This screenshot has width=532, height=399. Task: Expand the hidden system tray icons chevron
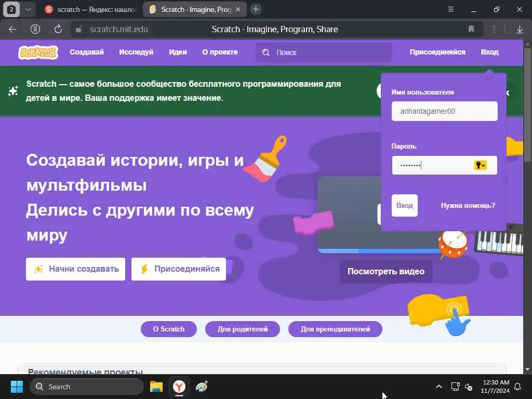tap(438, 387)
